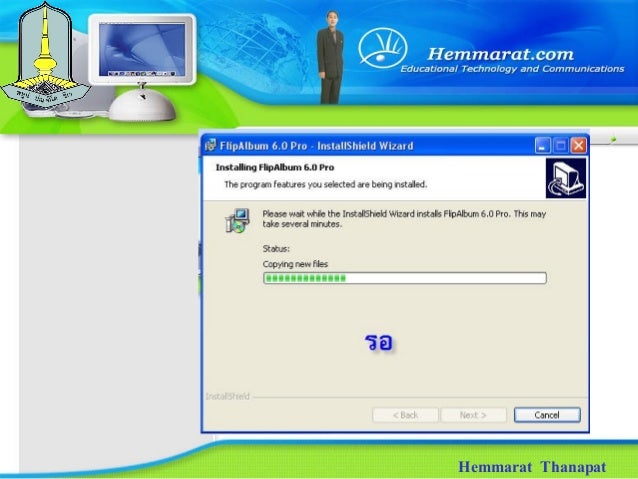
Task: Click the Hemmarat.com banner title
Action: [500, 54]
